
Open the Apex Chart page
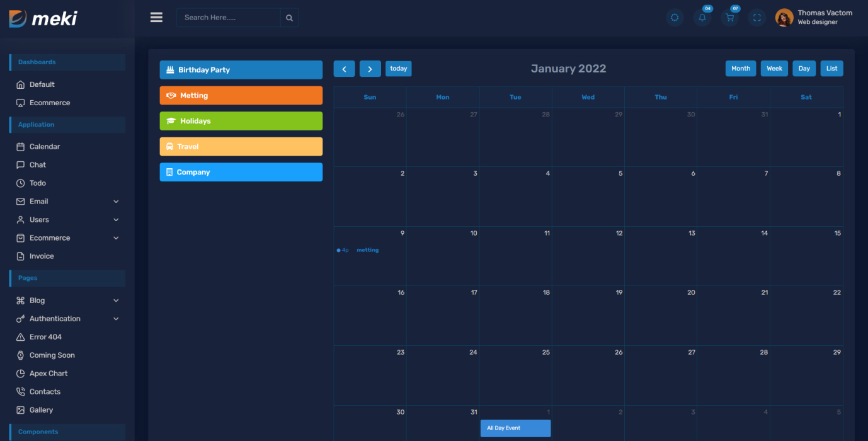tap(48, 373)
